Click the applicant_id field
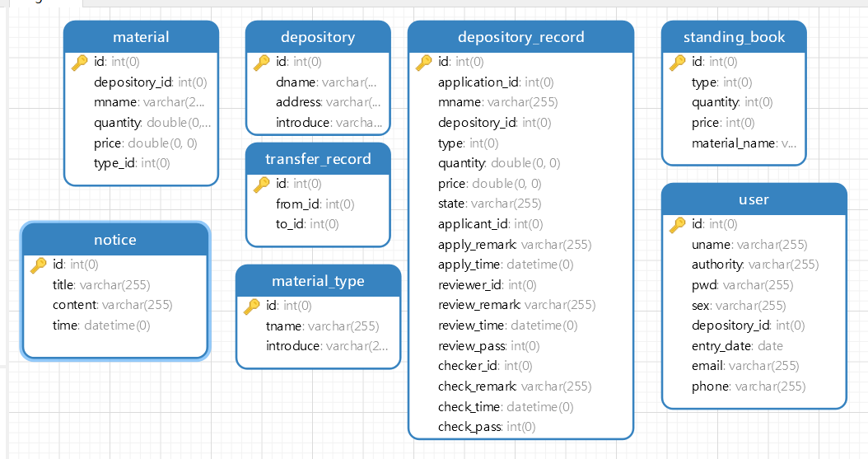 [491, 224]
